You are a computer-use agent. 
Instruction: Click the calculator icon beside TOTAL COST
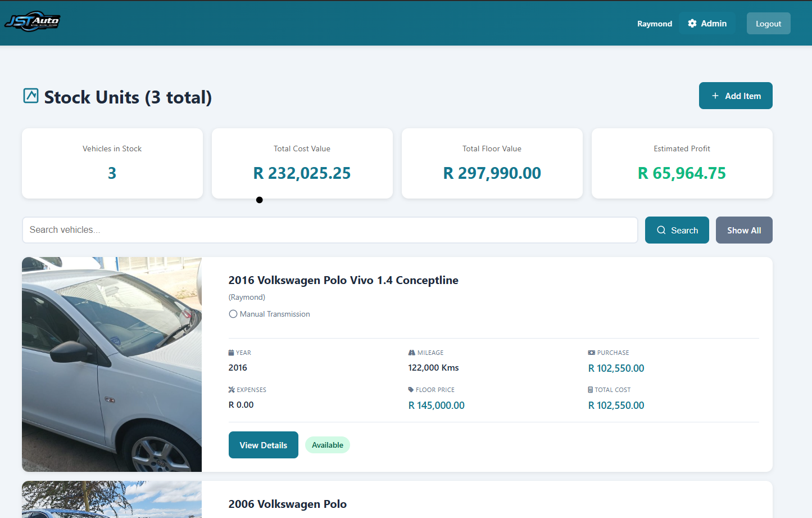click(x=591, y=389)
